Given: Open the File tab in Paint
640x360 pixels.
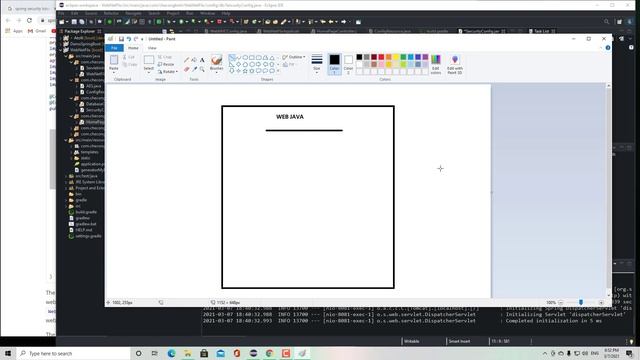Looking at the screenshot, I should 114,48.
